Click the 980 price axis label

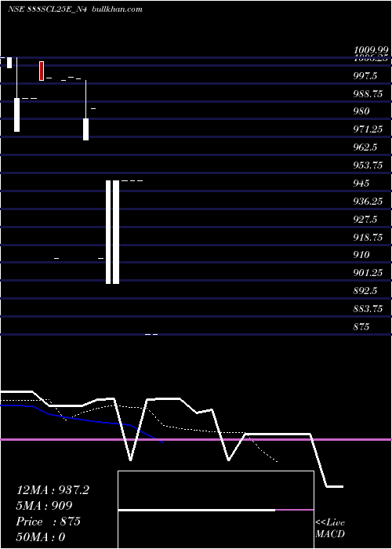pos(361,111)
